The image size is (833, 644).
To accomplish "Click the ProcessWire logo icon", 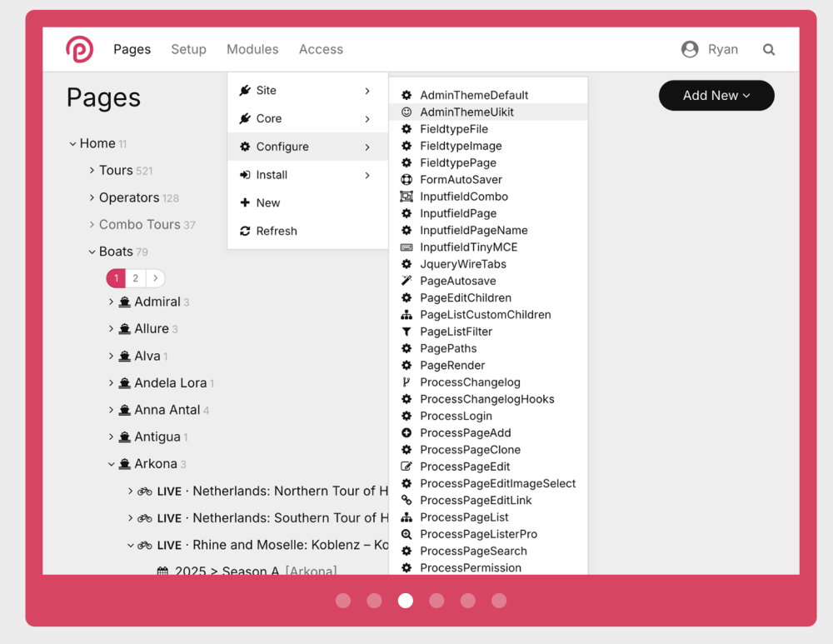I will pos(80,49).
